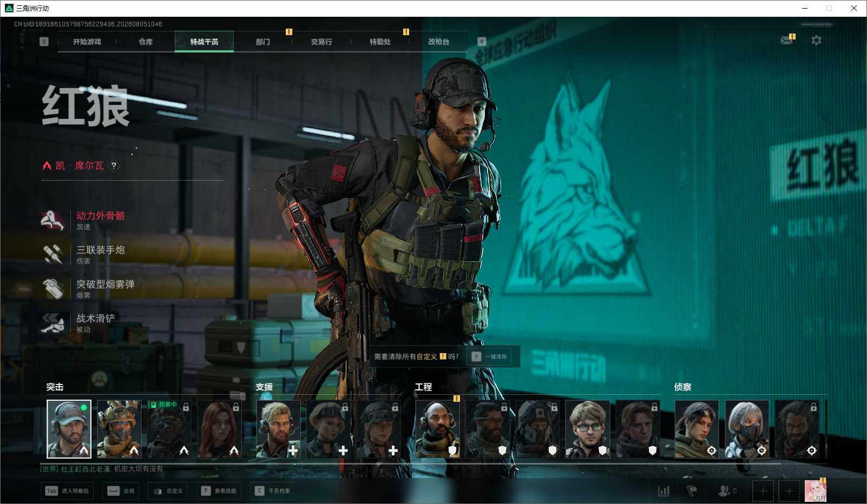
Task: Select the 战术滑铲 passive skill
Action: pos(78,323)
